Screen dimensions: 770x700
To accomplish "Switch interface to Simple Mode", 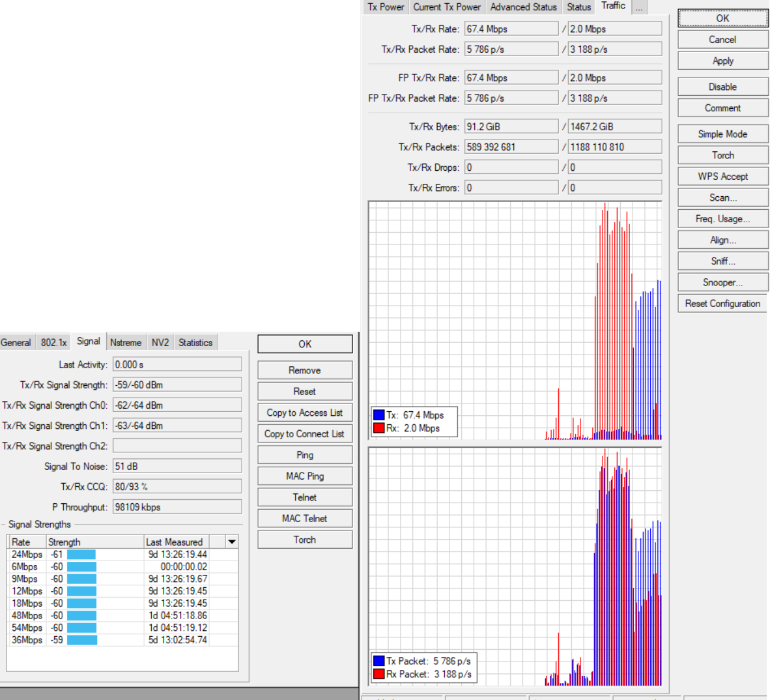I will click(722, 134).
